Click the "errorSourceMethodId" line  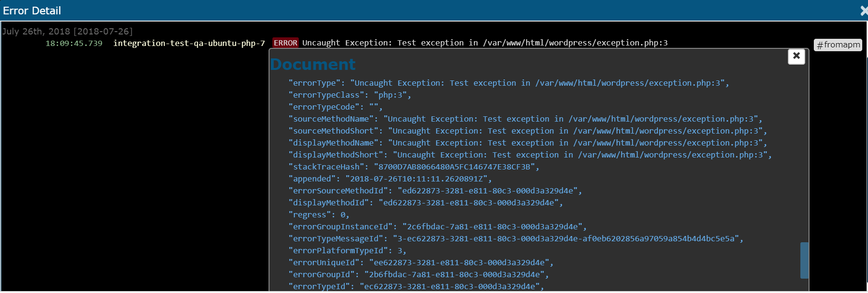pos(435,191)
